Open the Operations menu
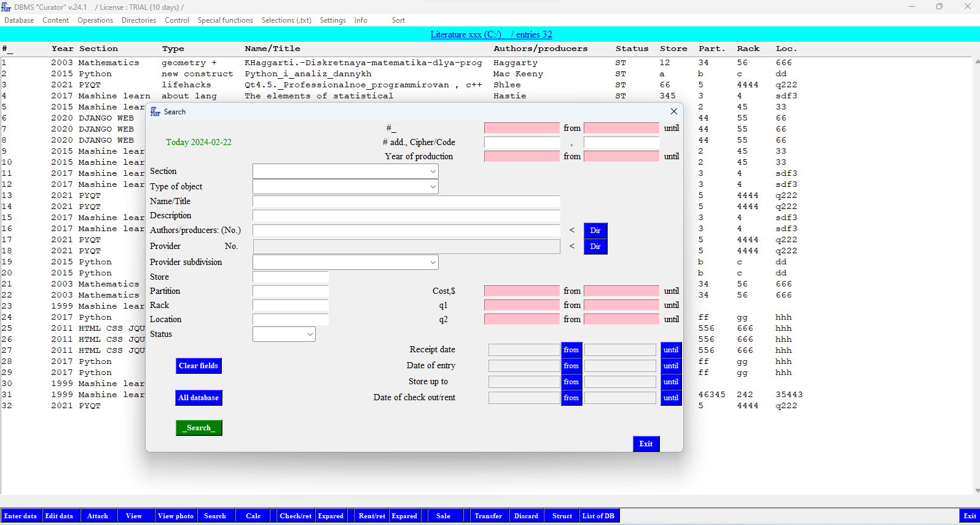Viewport: 980px width, 525px height. (95, 20)
